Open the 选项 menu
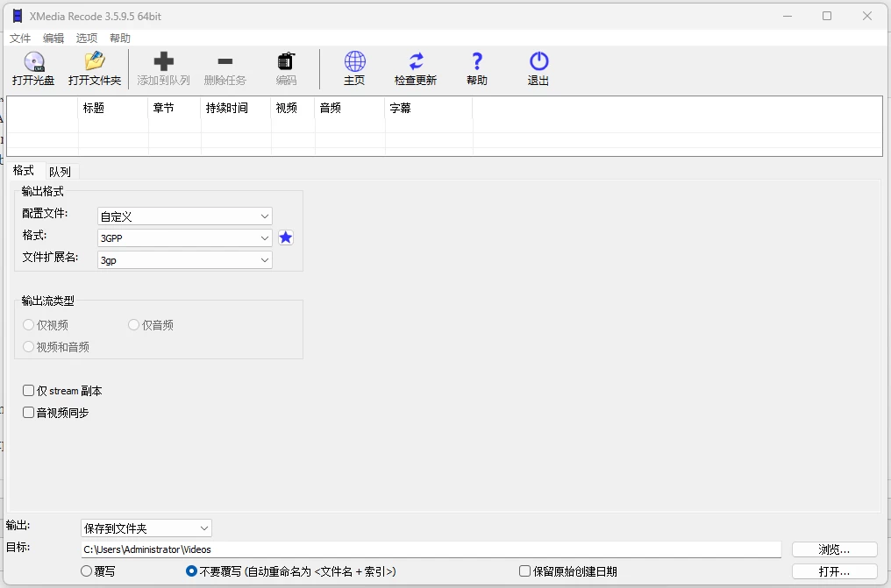 click(86, 38)
